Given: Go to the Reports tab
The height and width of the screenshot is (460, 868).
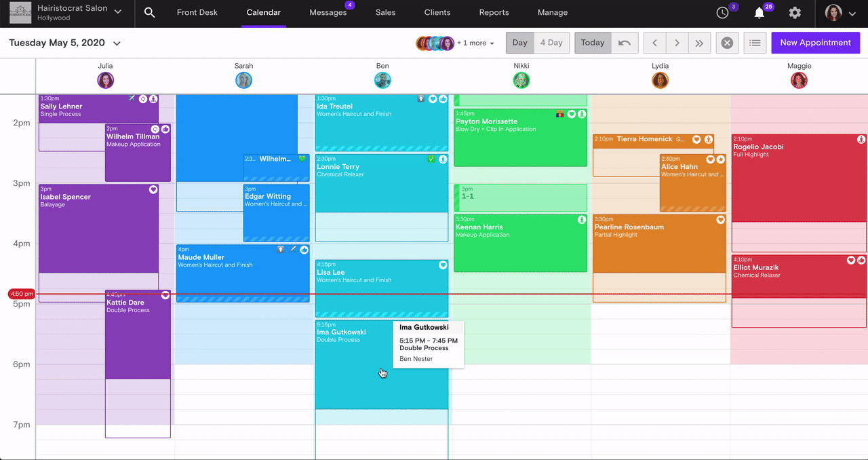Looking at the screenshot, I should pos(494,13).
